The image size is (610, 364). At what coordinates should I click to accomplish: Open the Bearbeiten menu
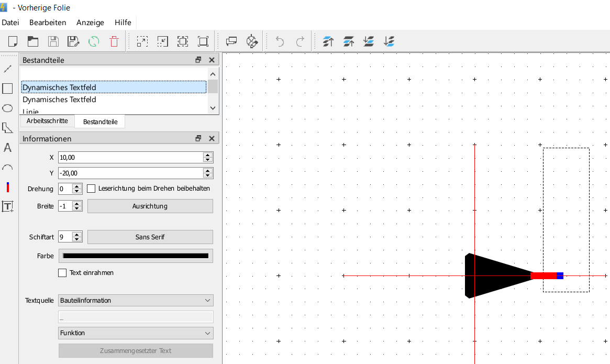coord(48,23)
